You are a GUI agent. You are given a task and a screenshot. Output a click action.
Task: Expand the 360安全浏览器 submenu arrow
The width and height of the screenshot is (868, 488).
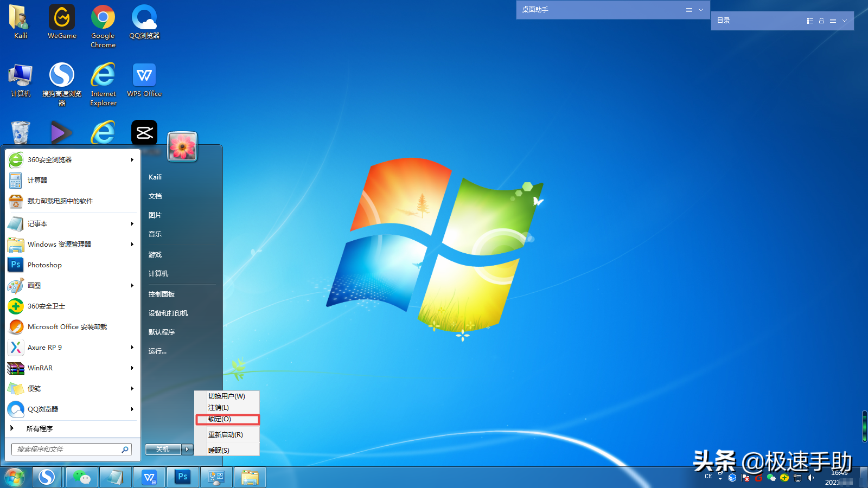[132, 159]
